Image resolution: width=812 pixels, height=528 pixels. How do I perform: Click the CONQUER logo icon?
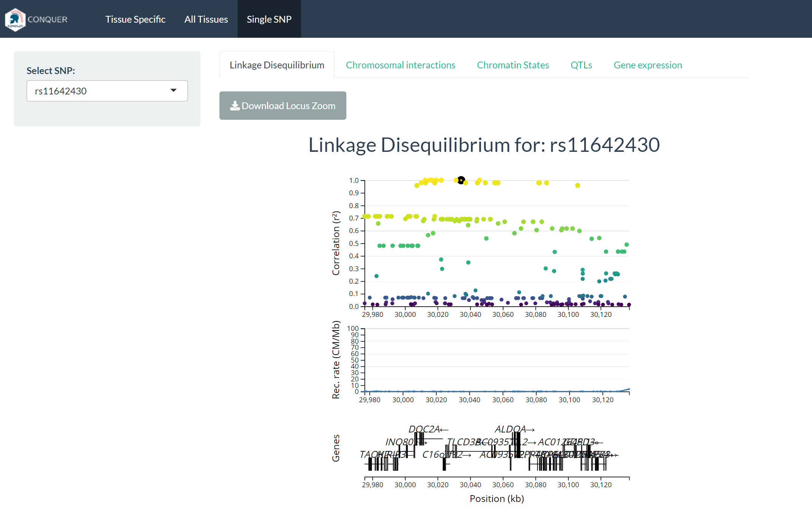[15, 19]
